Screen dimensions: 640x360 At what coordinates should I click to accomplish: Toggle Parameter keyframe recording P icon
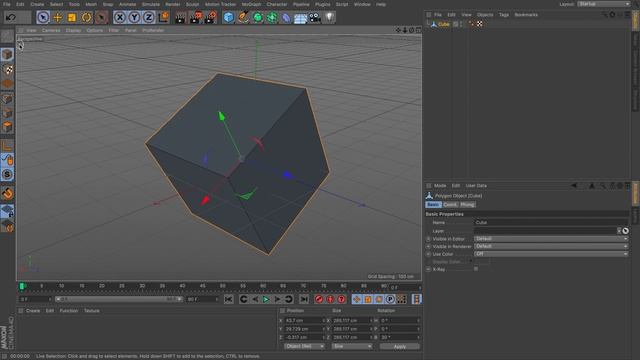(390, 299)
